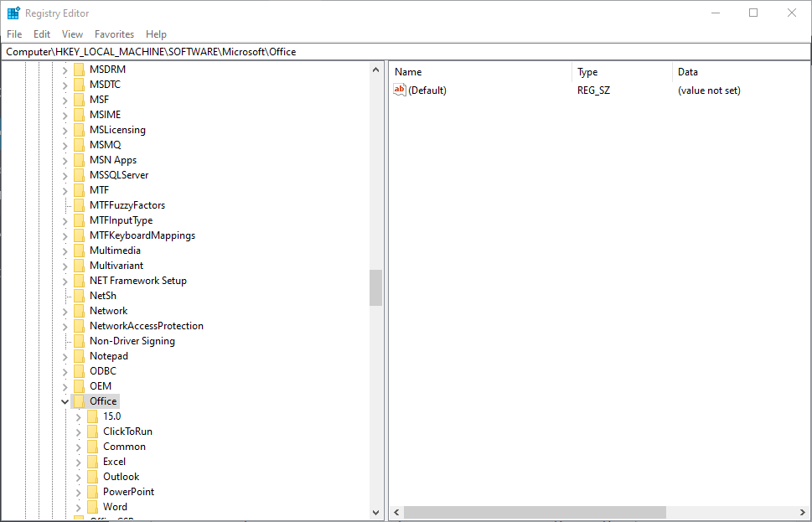
Task: Click the Registry Editor title bar icon
Action: pyautogui.click(x=12, y=13)
